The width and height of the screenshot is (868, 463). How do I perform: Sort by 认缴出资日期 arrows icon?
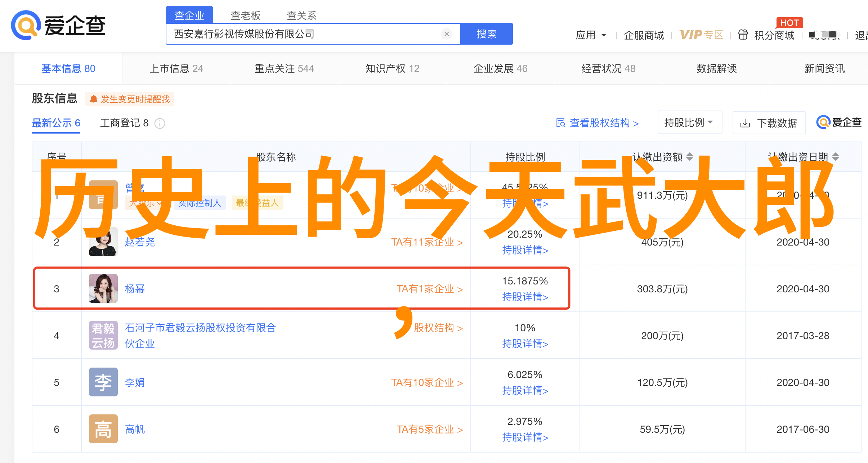836,157
